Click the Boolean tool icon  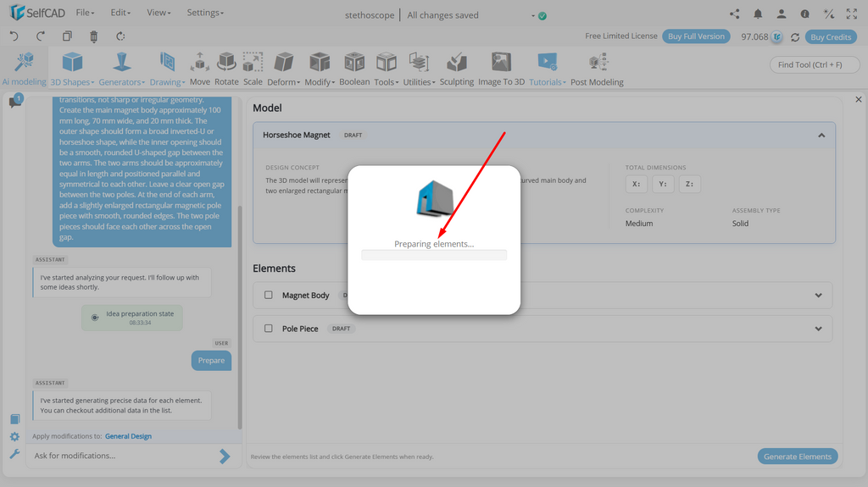coord(354,62)
